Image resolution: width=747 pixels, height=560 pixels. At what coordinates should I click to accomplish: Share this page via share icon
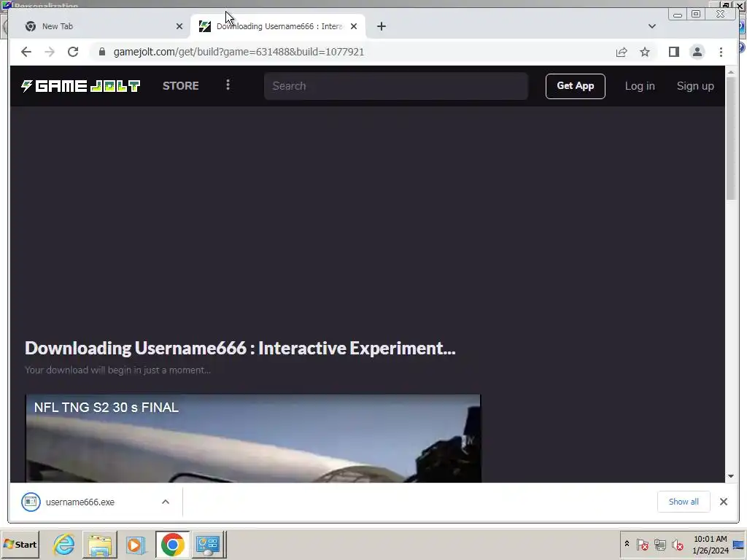point(622,52)
